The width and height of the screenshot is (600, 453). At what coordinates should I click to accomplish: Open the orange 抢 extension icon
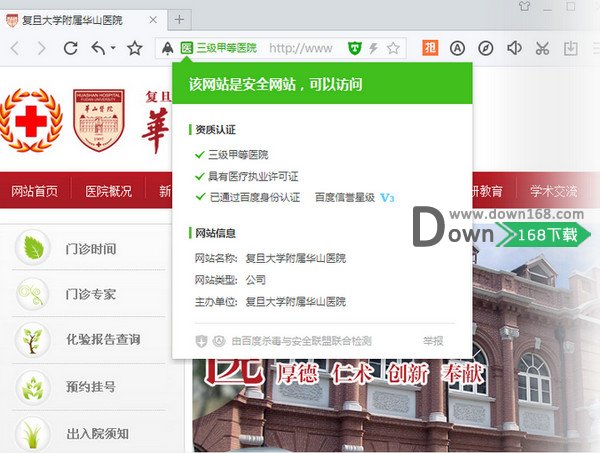tap(430, 48)
